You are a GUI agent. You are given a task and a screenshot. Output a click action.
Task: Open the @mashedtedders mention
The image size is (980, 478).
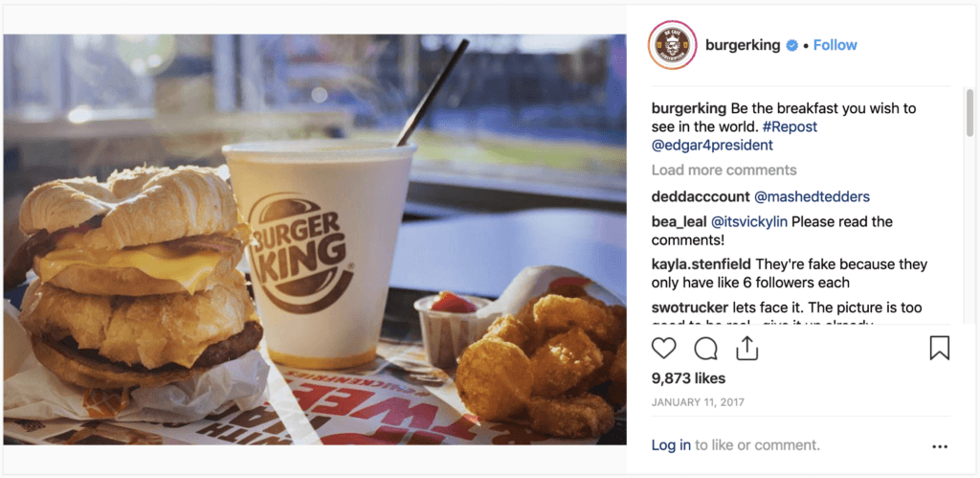(812, 197)
